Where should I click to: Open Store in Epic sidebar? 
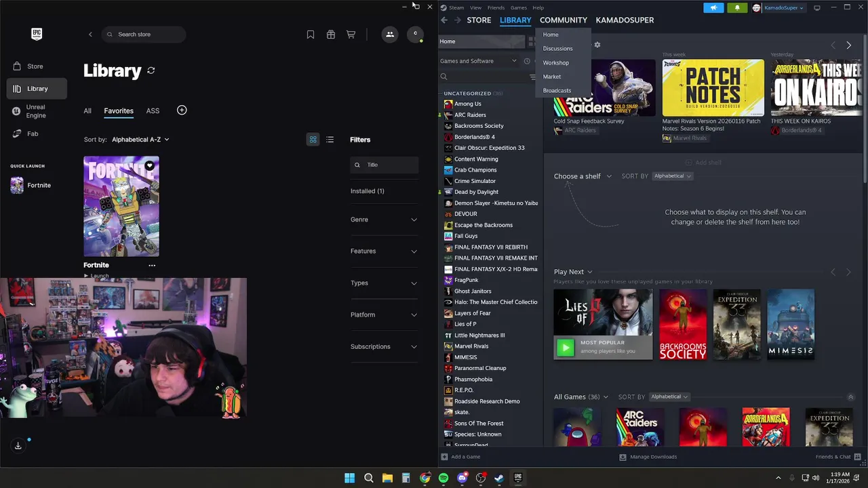click(37, 66)
